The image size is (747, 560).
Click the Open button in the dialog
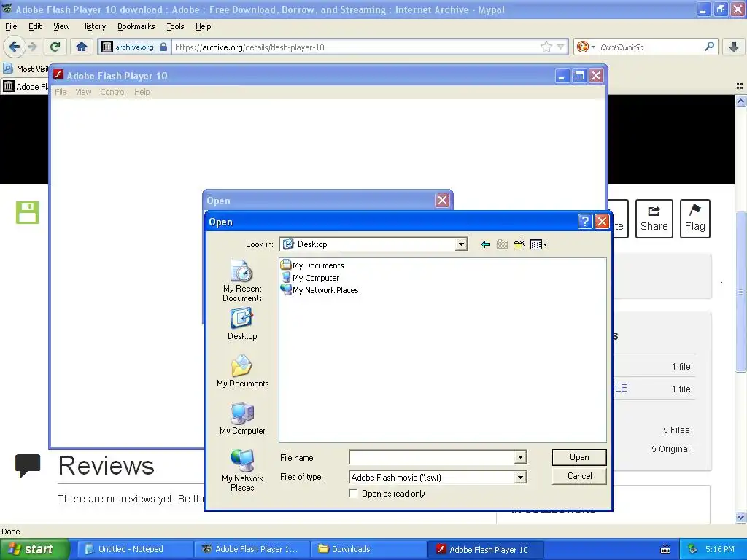pyautogui.click(x=578, y=457)
